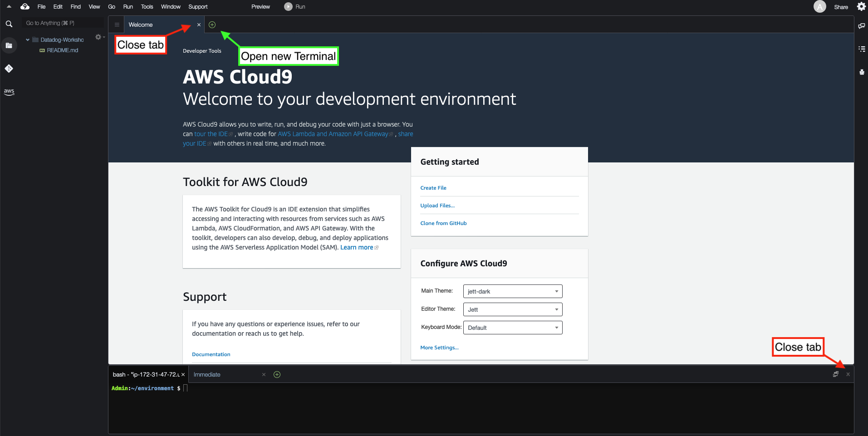Open the Collaborate chat panel icon
This screenshot has height=436, width=868.
coord(861,26)
